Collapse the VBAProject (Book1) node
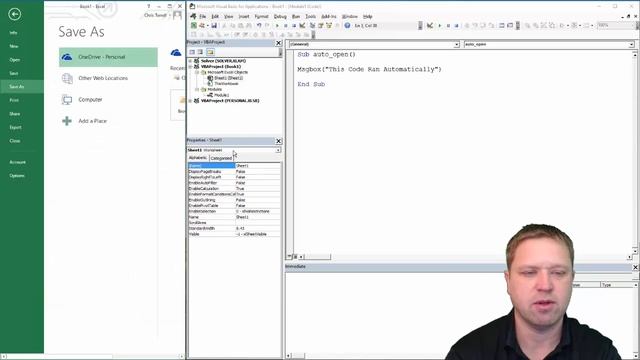Image resolution: width=640 pixels, height=360 pixels. 190,67
